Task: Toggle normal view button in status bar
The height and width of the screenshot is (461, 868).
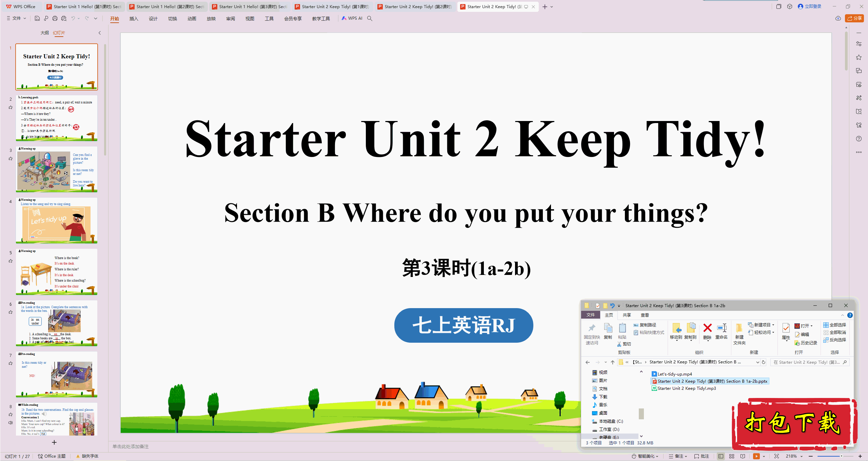Action: 721,456
